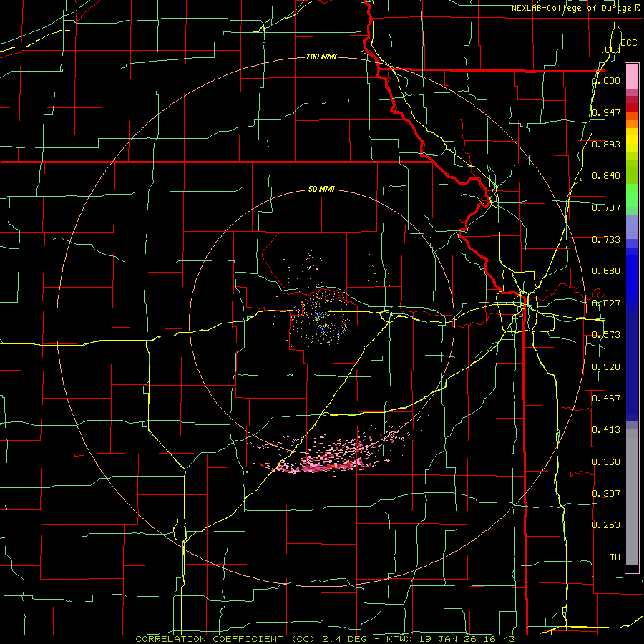Click the 0.253 legend value
The image size is (644, 644).
tap(606, 525)
